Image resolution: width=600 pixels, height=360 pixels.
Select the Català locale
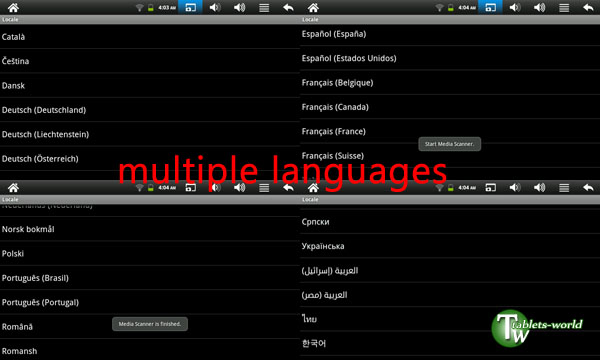click(x=150, y=37)
